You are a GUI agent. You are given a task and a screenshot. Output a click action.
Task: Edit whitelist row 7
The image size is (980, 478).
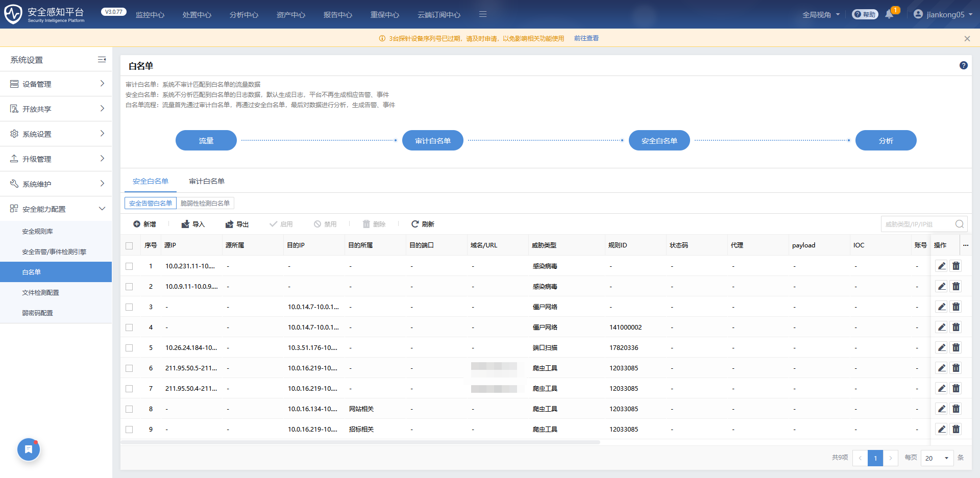click(x=942, y=388)
